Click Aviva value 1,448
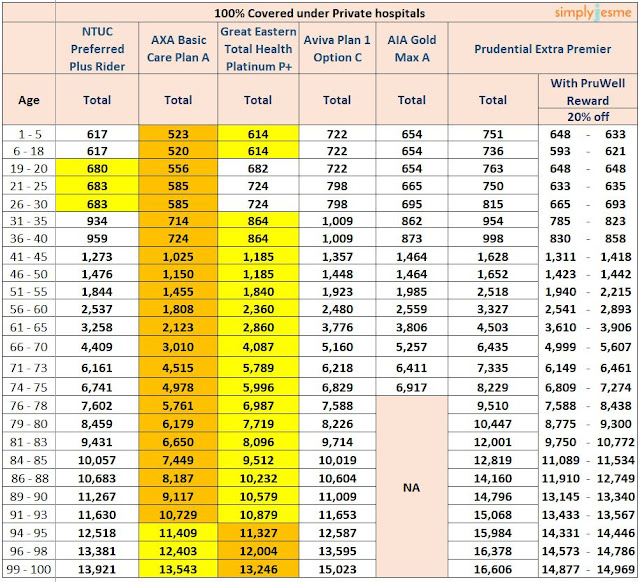Screen dimensions: 640x582 (337, 274)
